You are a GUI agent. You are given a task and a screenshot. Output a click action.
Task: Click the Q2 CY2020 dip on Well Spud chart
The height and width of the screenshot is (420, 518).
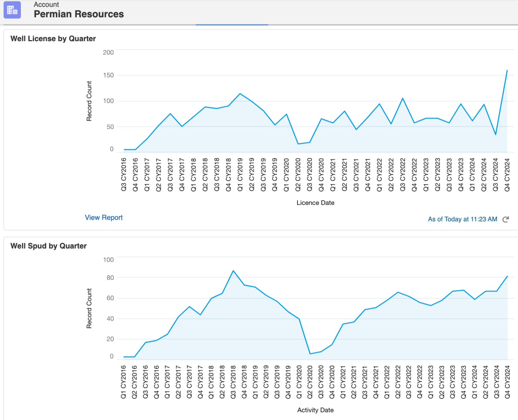pos(310,354)
